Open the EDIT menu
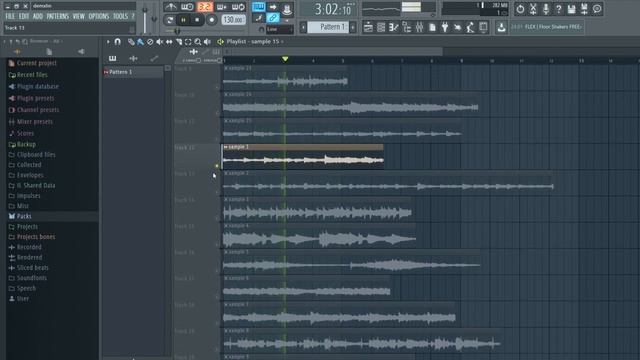This screenshot has height=360, width=640. point(24,16)
